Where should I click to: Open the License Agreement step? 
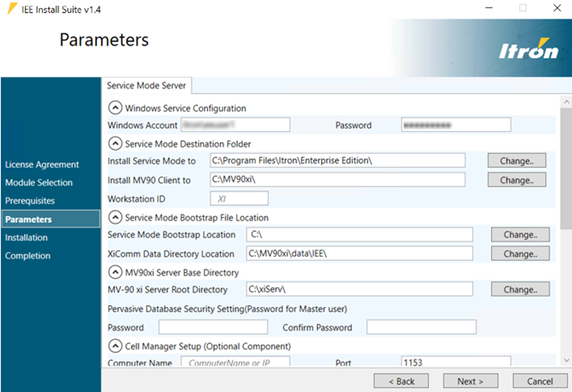(42, 165)
